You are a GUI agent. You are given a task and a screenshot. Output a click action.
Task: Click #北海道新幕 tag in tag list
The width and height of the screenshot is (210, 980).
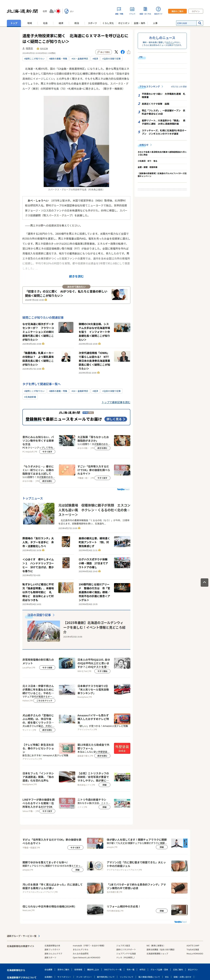(30, 397)
